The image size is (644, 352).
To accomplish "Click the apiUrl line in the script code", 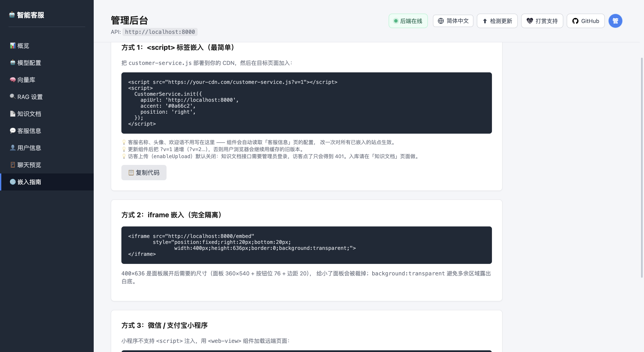I will click(x=189, y=100).
